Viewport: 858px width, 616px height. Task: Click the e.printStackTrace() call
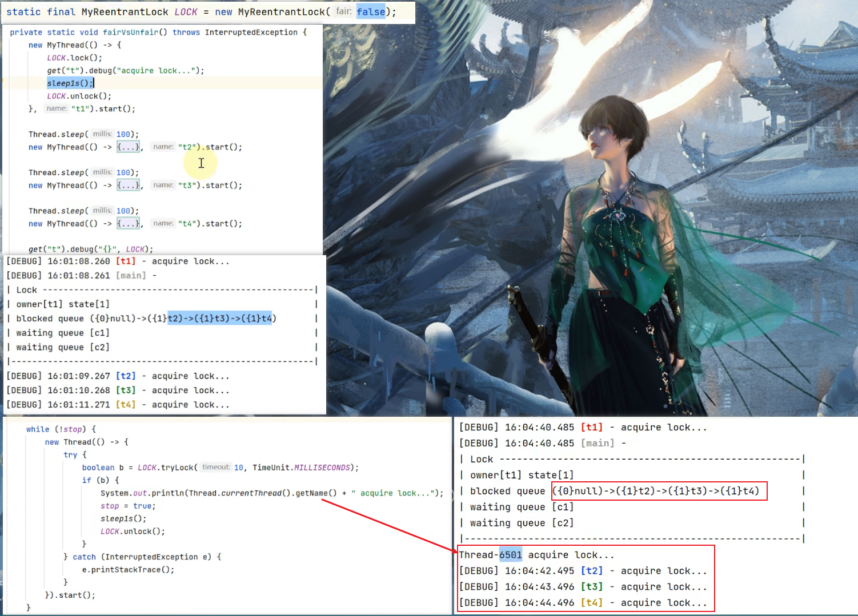click(x=127, y=570)
